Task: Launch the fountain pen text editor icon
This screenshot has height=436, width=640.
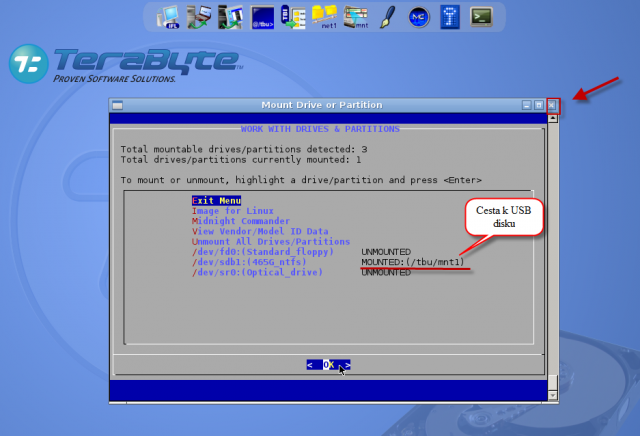Action: coord(388,17)
